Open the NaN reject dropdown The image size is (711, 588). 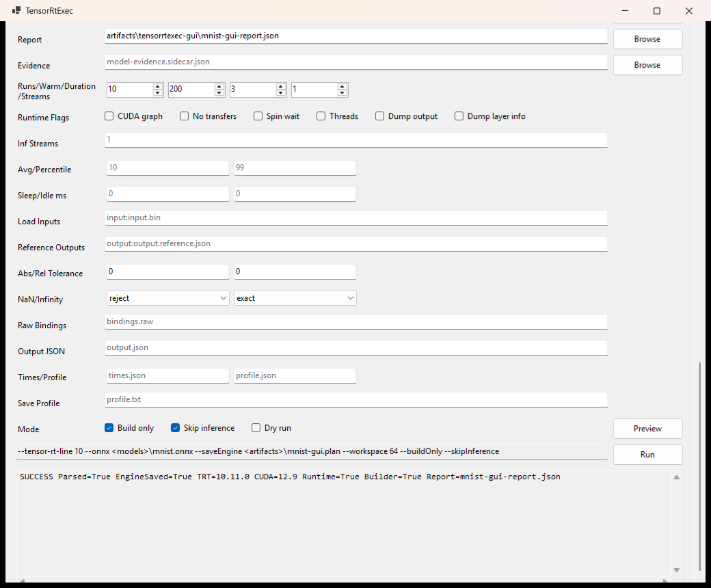167,298
